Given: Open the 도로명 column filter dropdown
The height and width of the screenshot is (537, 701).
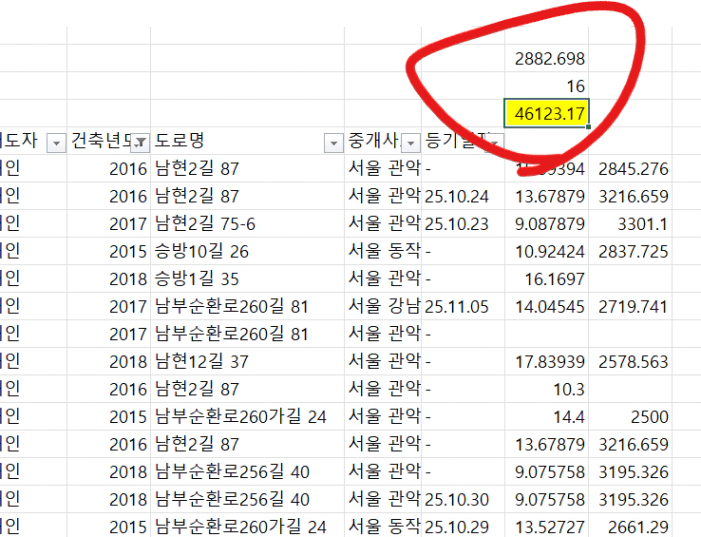Looking at the screenshot, I should tap(333, 142).
